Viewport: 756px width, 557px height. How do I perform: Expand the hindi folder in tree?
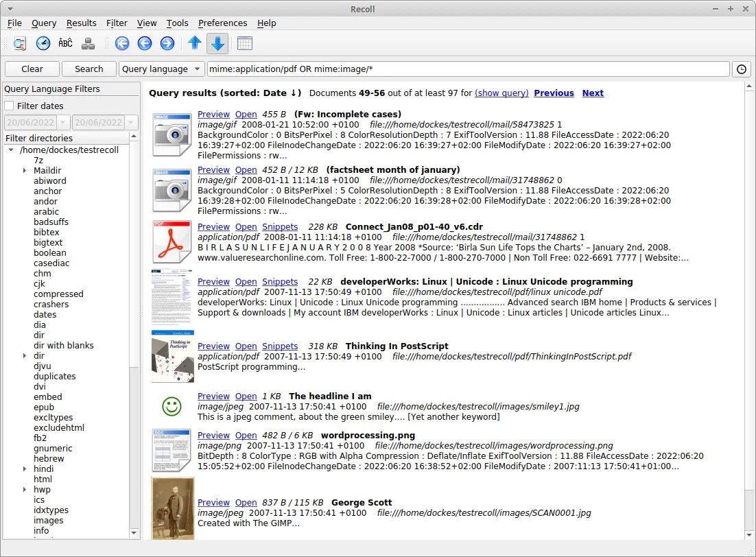click(25, 469)
